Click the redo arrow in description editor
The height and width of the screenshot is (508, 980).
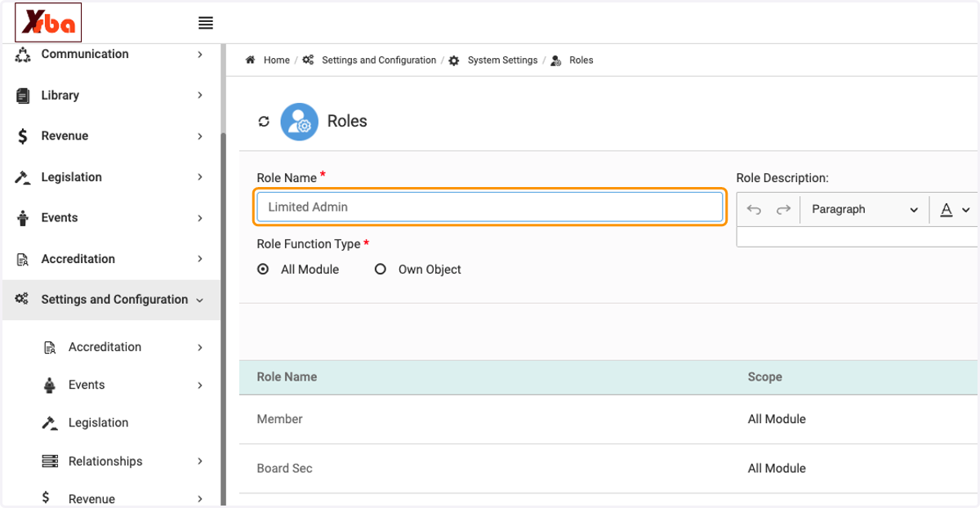(783, 210)
